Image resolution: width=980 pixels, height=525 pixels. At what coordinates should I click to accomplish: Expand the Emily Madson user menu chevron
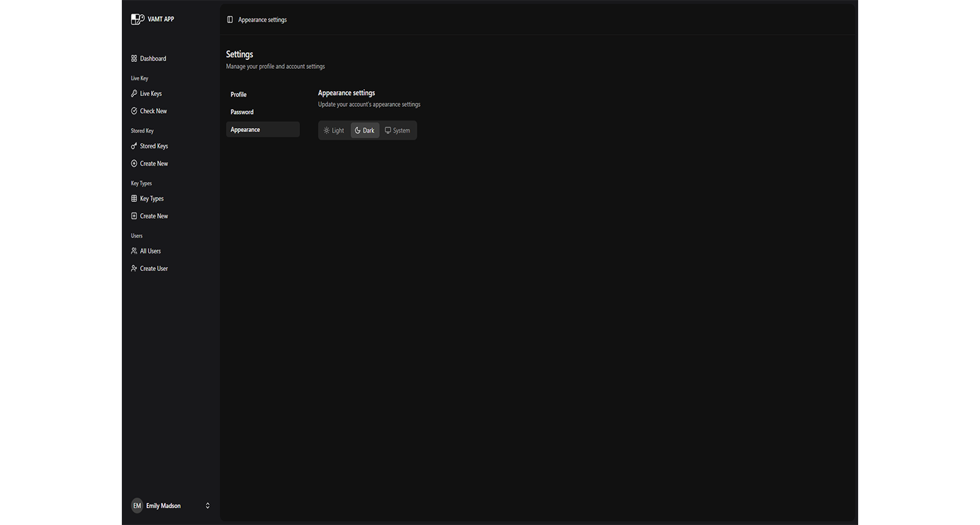[x=208, y=506]
